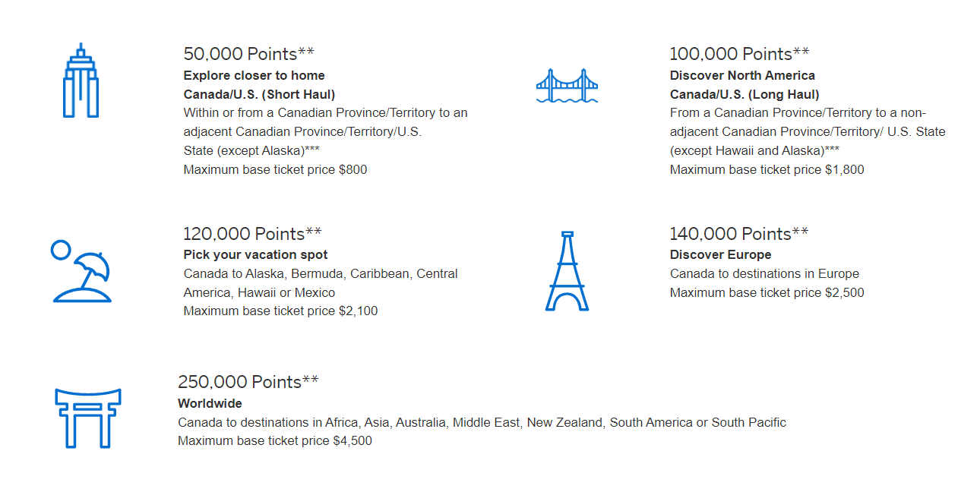Click the suspension bridge icon
Screen dimensions: 980x489
[x=567, y=86]
